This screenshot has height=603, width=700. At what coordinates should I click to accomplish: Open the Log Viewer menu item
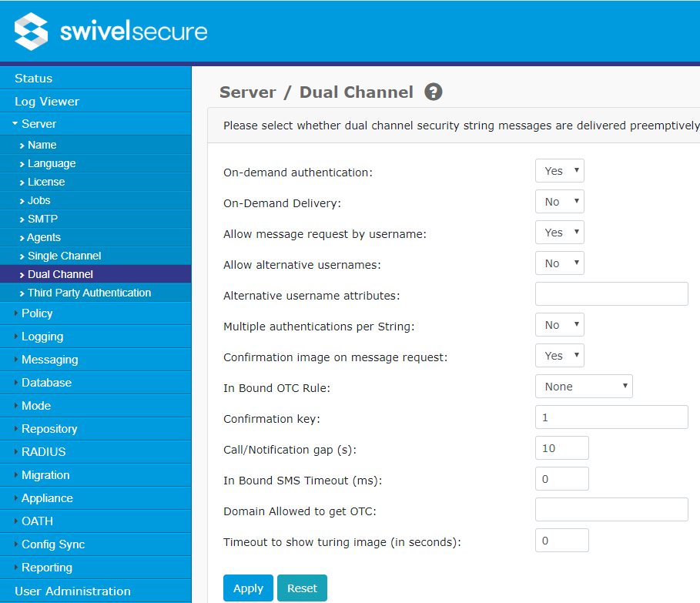(47, 102)
